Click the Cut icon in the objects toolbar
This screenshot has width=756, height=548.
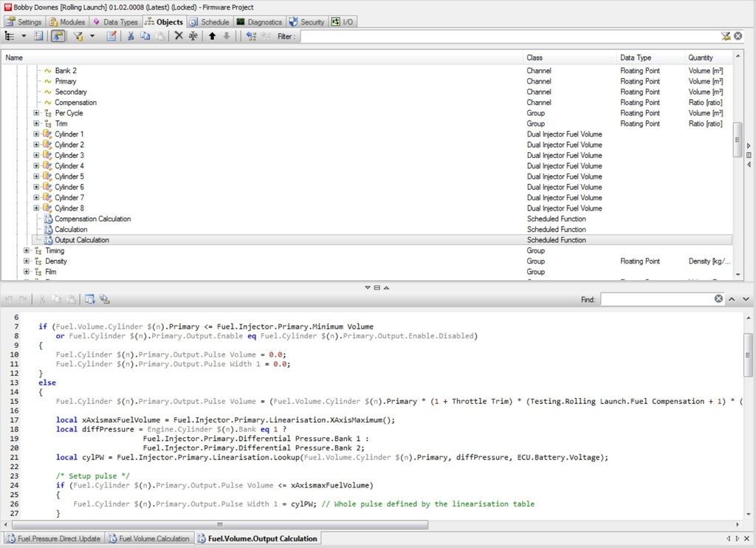(131, 36)
